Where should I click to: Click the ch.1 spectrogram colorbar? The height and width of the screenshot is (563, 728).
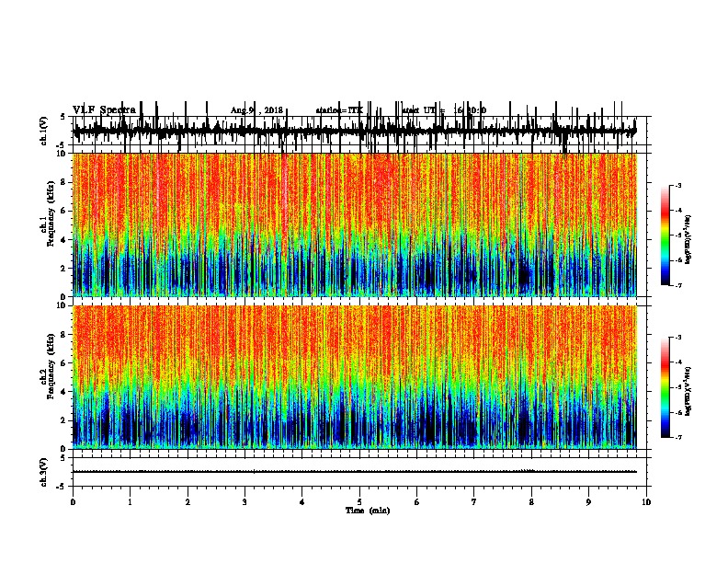pos(665,236)
